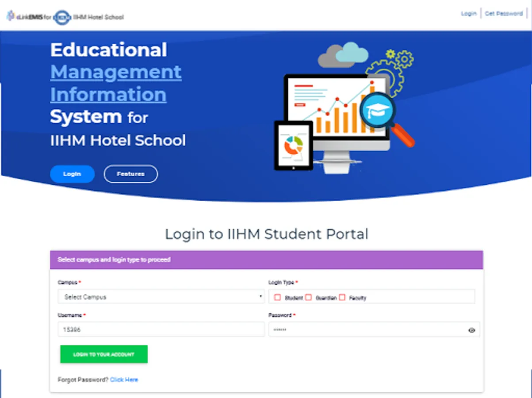Toggle password visibility eye icon
The image size is (532, 398).
(x=471, y=330)
